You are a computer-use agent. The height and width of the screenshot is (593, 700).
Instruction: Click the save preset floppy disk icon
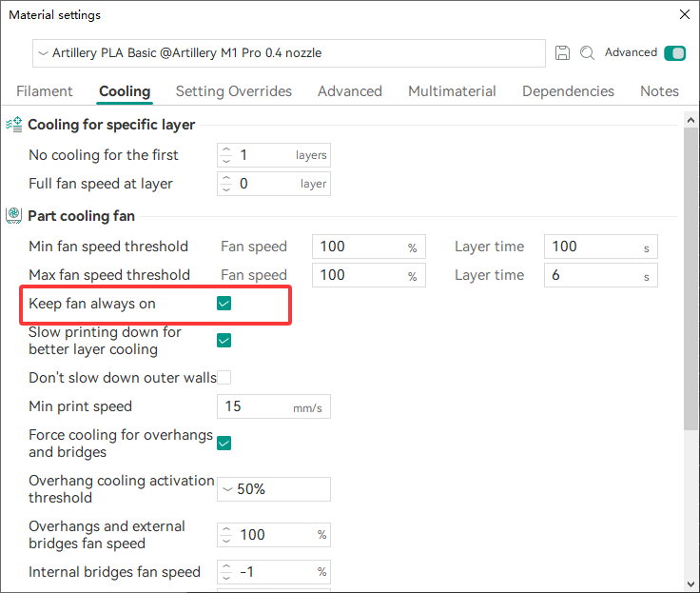tap(563, 53)
